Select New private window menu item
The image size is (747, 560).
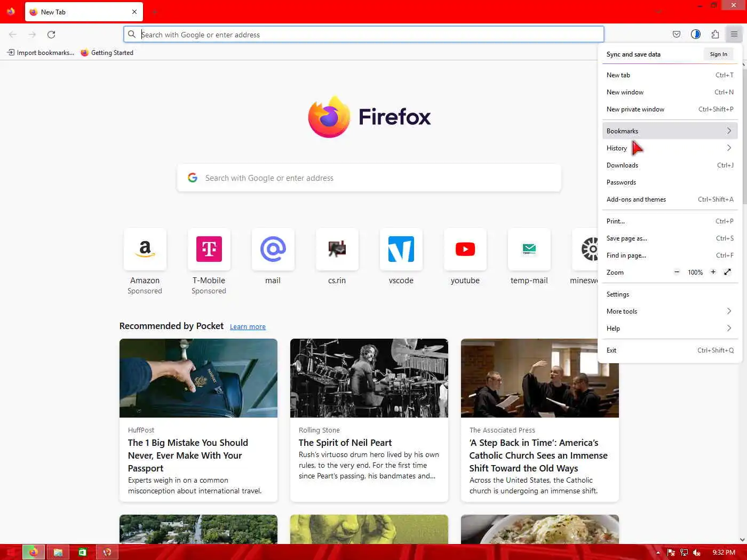(x=670, y=109)
